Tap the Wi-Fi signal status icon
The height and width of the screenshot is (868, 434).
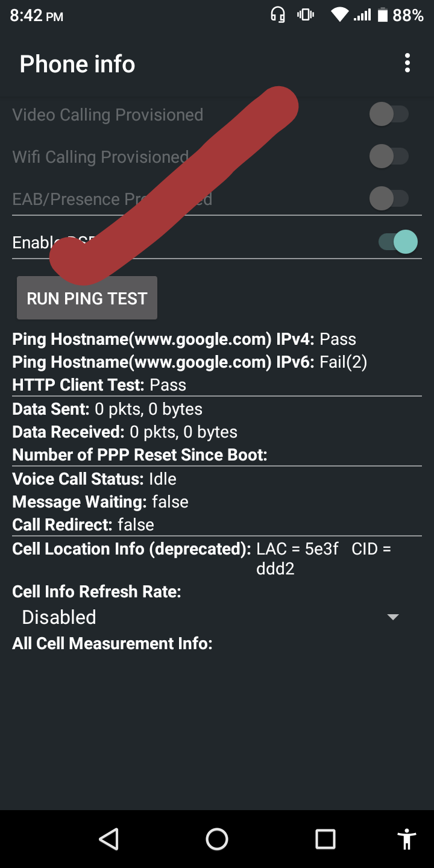coord(340,15)
